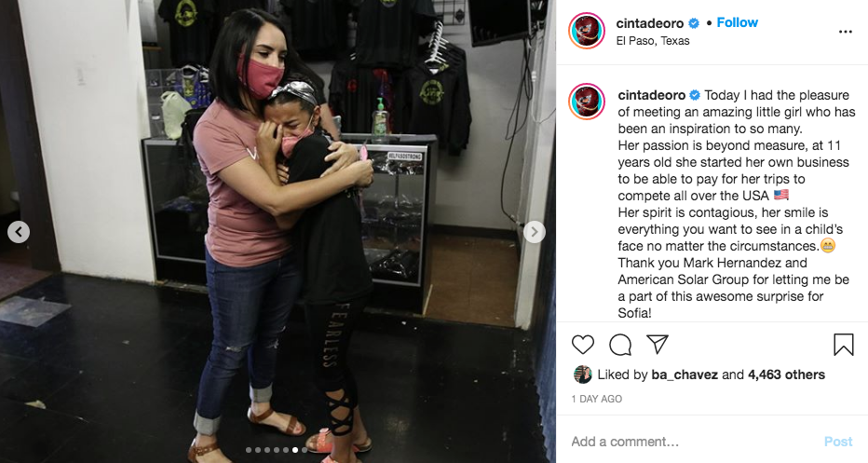Image resolution: width=868 pixels, height=463 pixels.
Task: Submit the comment with the Post button
Action: (x=838, y=442)
